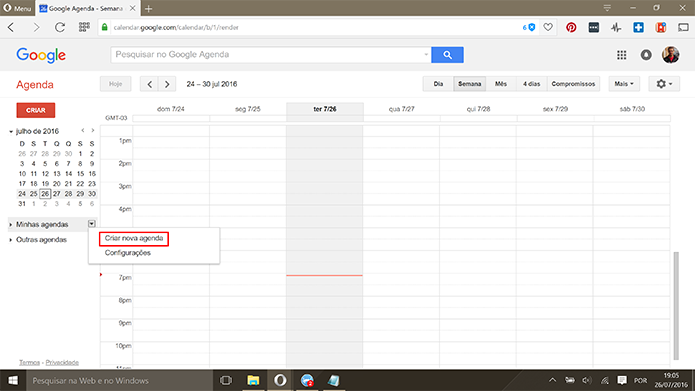Bookmark page with heart icon
The image size is (695, 391).
[548, 27]
